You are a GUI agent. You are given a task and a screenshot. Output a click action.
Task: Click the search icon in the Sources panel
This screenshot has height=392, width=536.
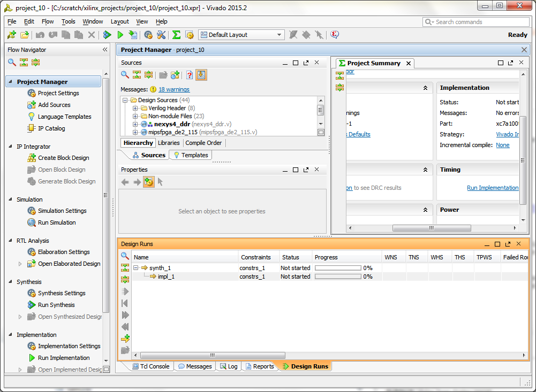tap(125, 75)
